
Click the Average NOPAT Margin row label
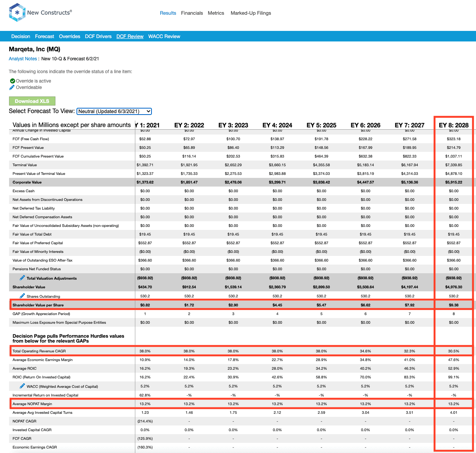tap(32, 404)
